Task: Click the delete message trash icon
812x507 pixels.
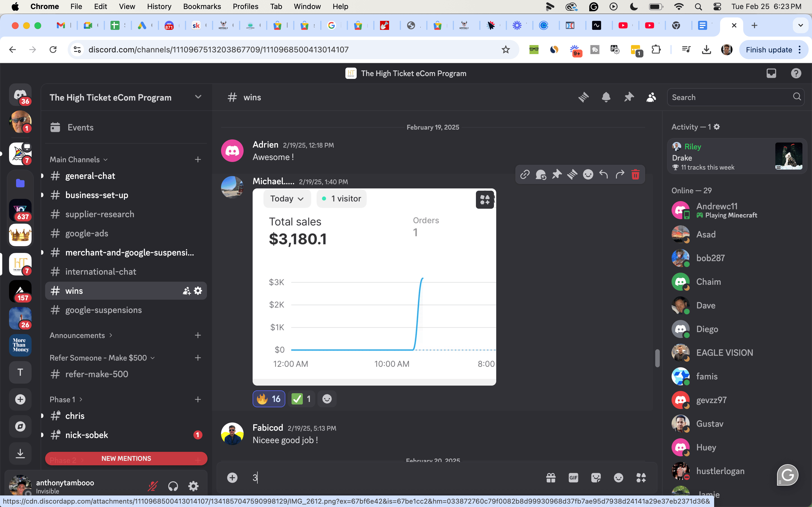Action: 635,174
